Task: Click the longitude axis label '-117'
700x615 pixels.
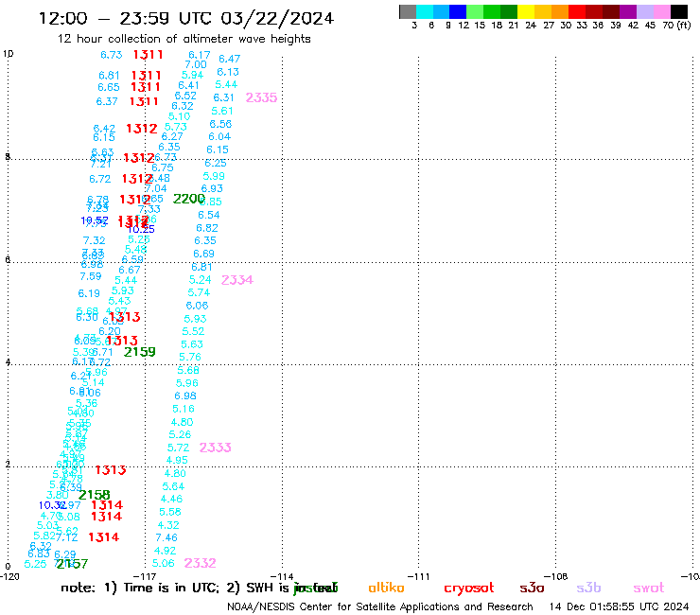Action: click(145, 576)
